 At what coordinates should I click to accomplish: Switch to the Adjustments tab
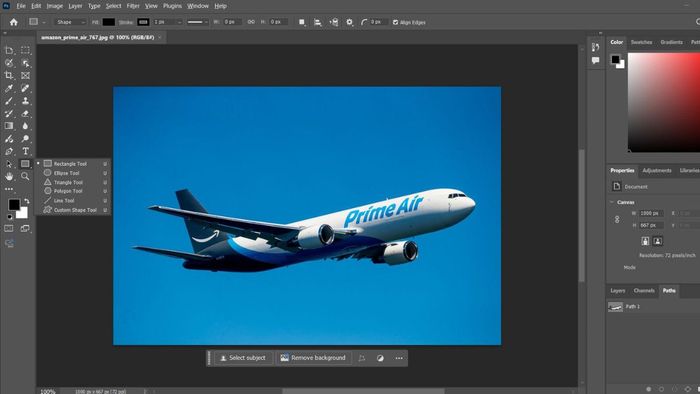pos(657,170)
